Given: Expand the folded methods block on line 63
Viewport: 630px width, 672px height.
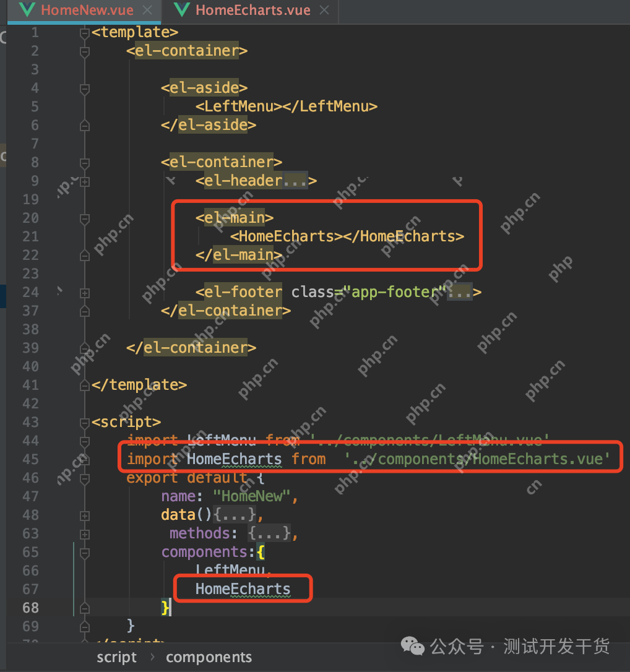Looking at the screenshot, I should click(x=85, y=534).
